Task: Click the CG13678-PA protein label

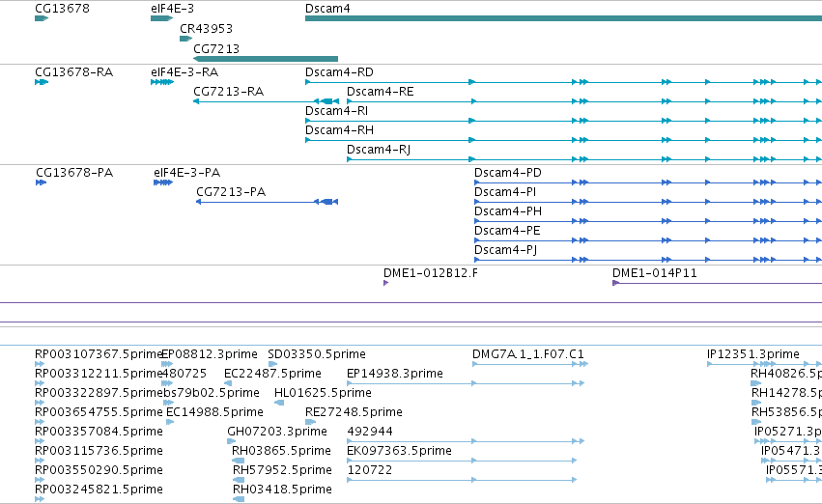Action: pos(74,173)
